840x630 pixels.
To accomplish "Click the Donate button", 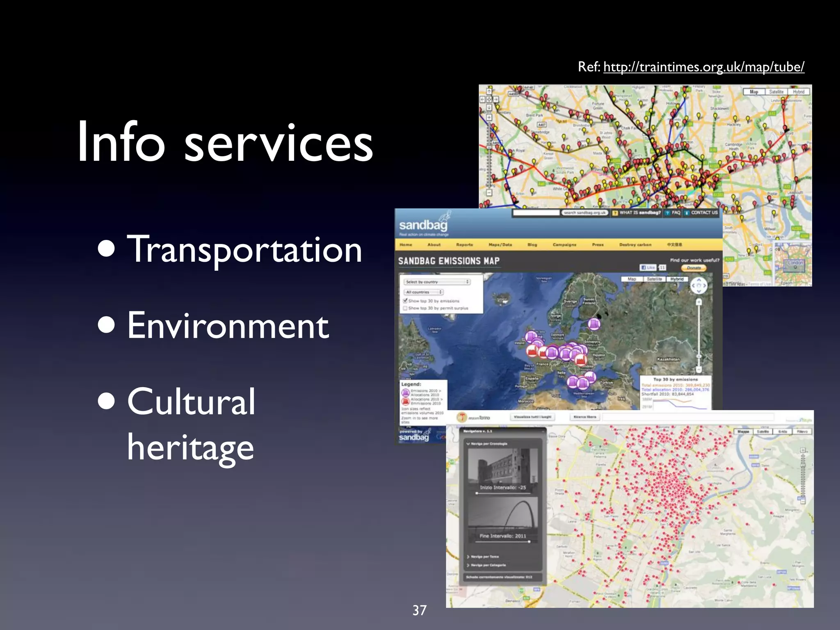I will pos(694,268).
